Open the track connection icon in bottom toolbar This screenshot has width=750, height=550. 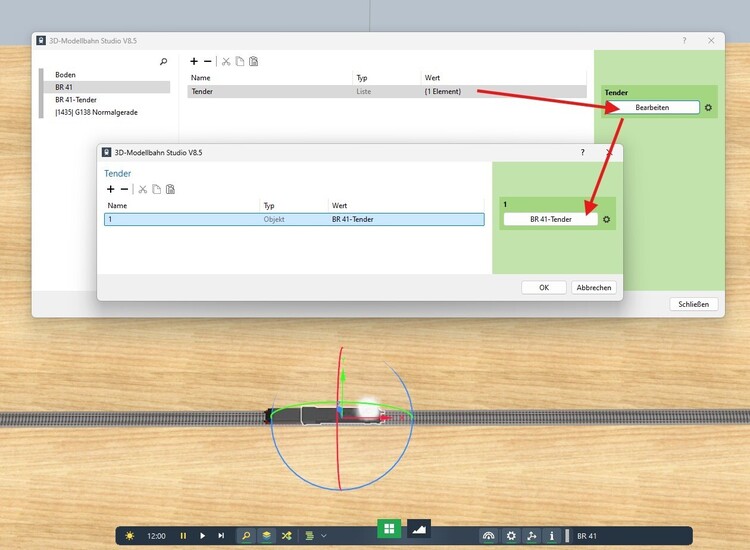click(531, 536)
